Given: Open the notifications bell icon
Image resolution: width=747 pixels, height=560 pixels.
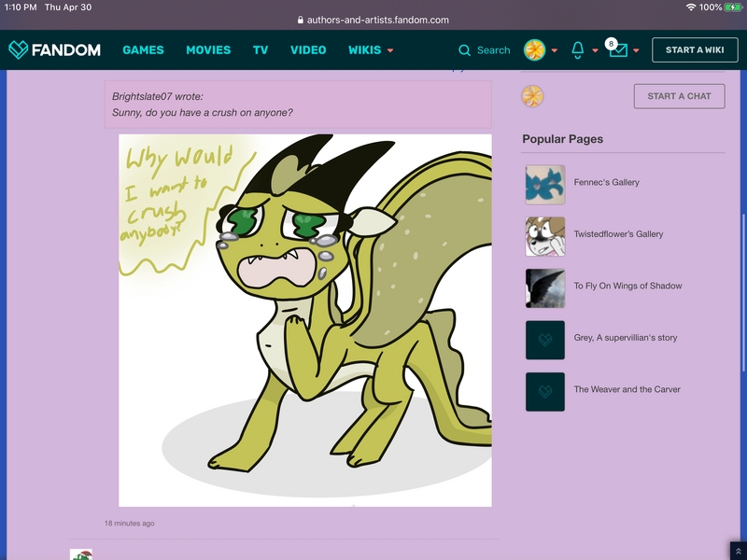Looking at the screenshot, I should 578,50.
